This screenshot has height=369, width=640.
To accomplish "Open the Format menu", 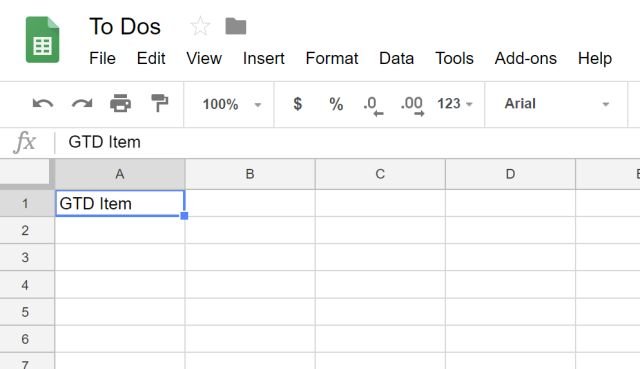I will (x=332, y=58).
